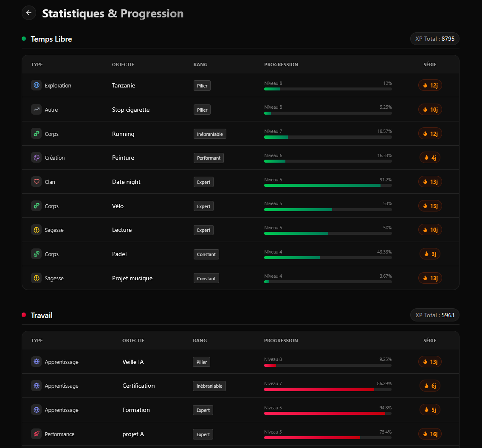Screen dimensions: 482x448
Task: Click the Progression column header in Temps Libre
Action: point(281,65)
